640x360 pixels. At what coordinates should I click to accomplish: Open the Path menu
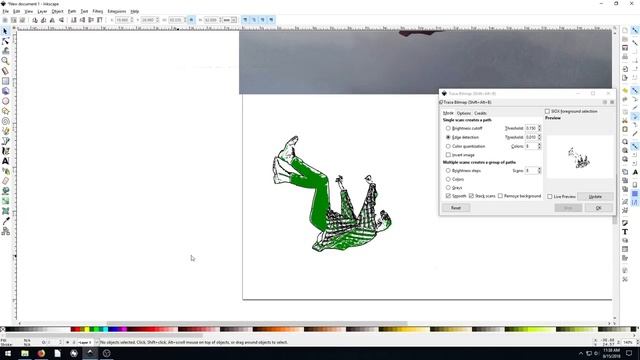point(72,11)
